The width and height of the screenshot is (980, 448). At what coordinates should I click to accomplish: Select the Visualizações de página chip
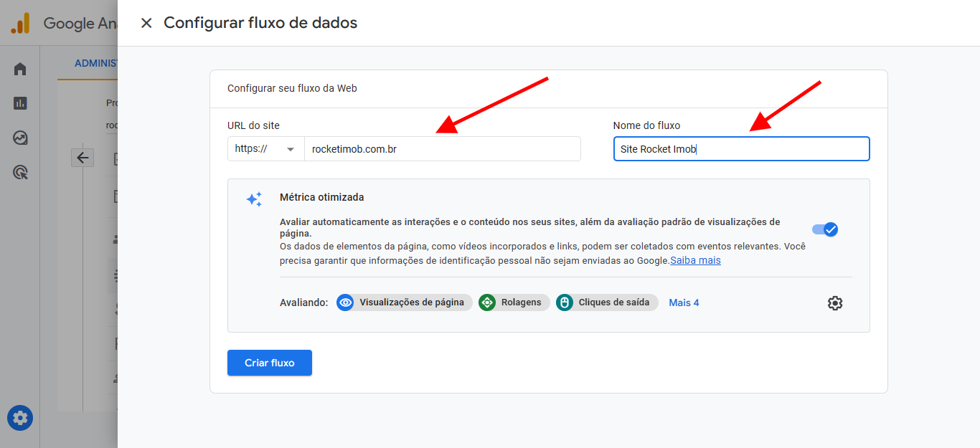404,302
